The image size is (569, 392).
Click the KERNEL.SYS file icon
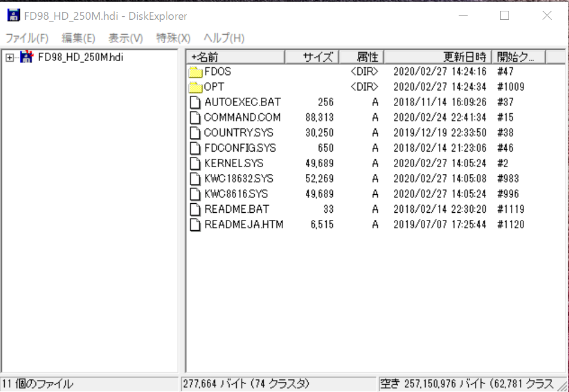click(x=195, y=164)
